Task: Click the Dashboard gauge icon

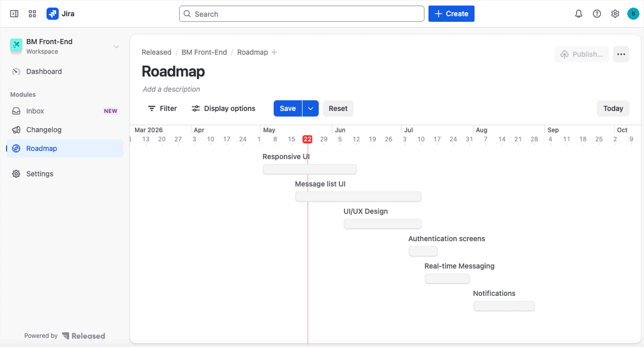Action: (x=16, y=71)
